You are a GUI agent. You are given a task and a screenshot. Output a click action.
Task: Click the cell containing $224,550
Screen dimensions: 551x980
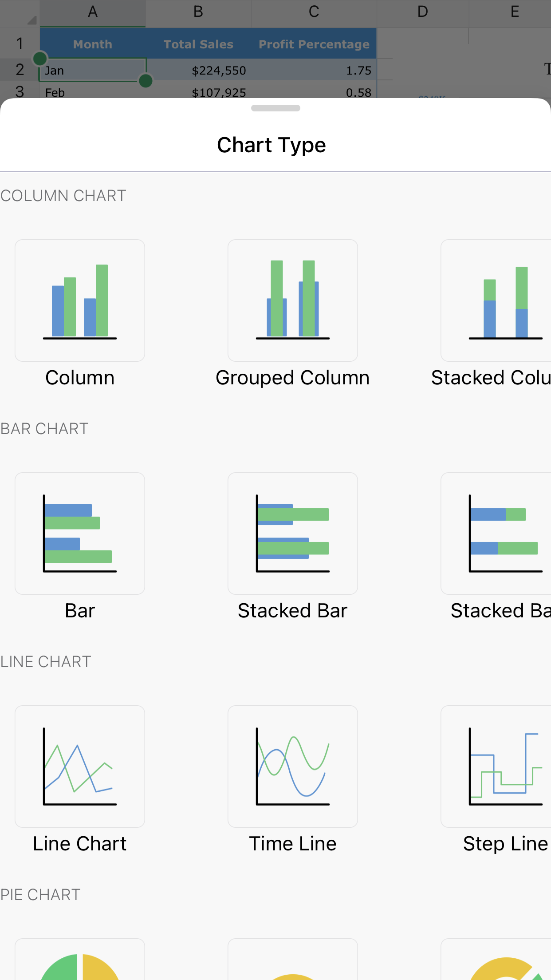[x=219, y=71]
